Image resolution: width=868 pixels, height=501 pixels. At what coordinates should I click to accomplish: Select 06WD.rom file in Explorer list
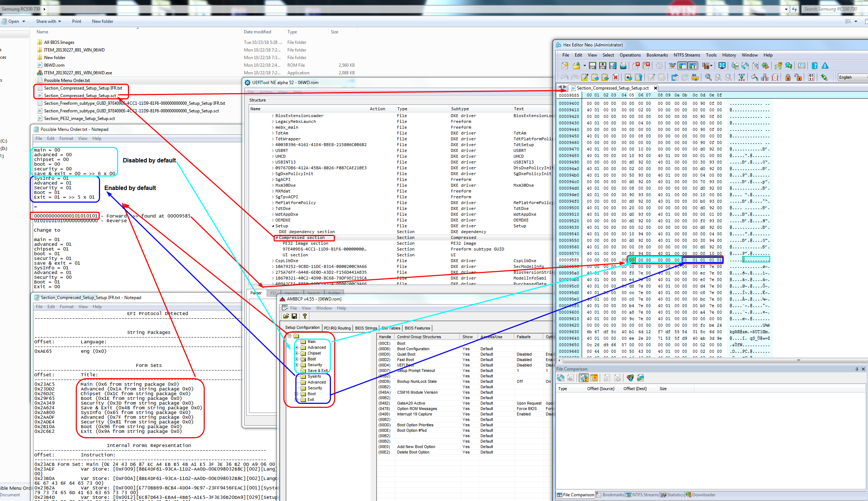54,65
